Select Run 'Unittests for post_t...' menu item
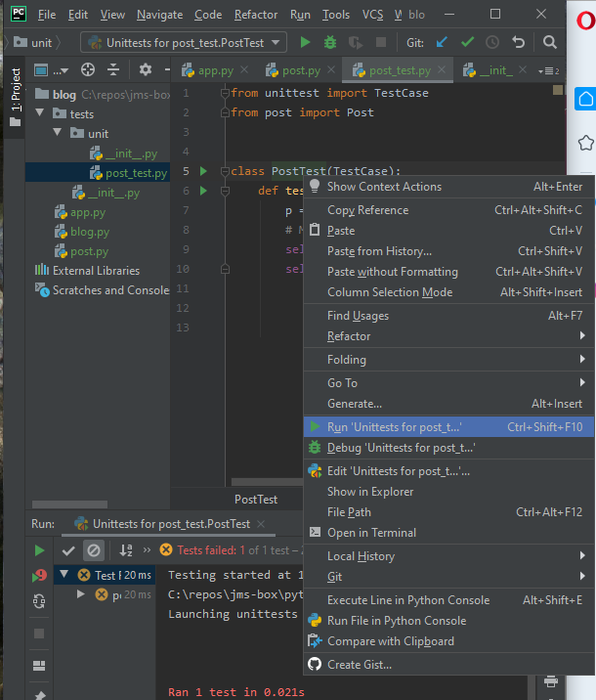The height and width of the screenshot is (700, 596). pos(448,427)
